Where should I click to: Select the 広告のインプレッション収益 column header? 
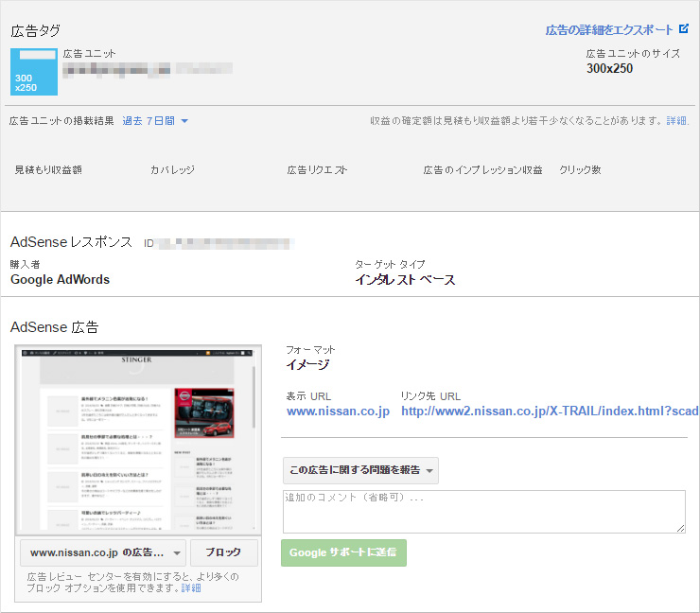482,170
